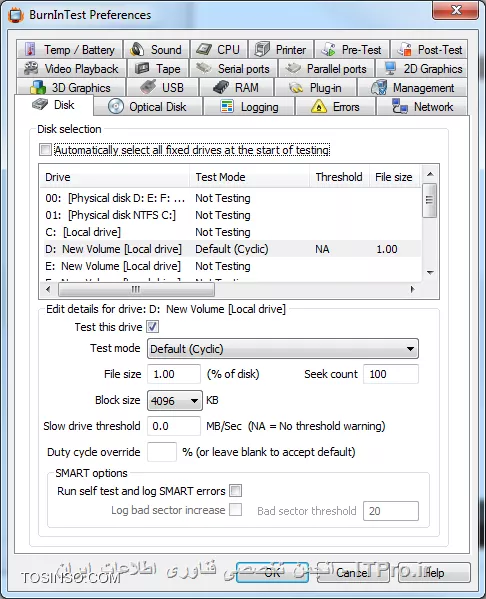This screenshot has height=599, width=486.
Task: Open the Network tab label
Action: [x=433, y=107]
